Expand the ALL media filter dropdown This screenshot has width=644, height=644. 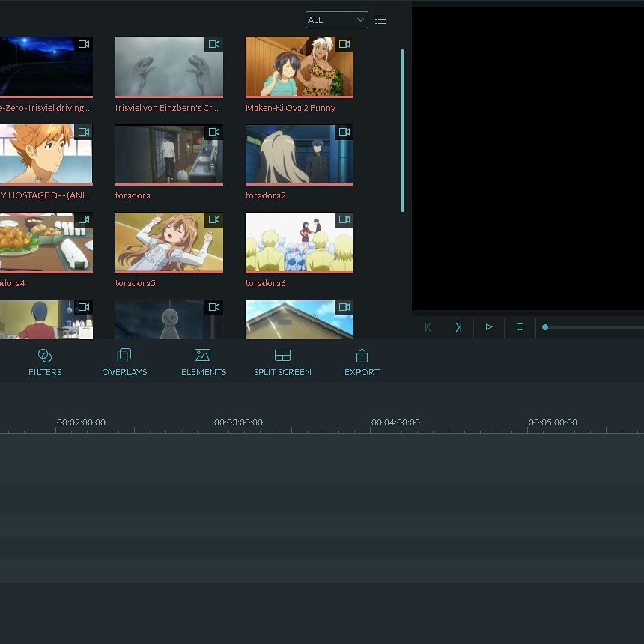click(x=336, y=19)
